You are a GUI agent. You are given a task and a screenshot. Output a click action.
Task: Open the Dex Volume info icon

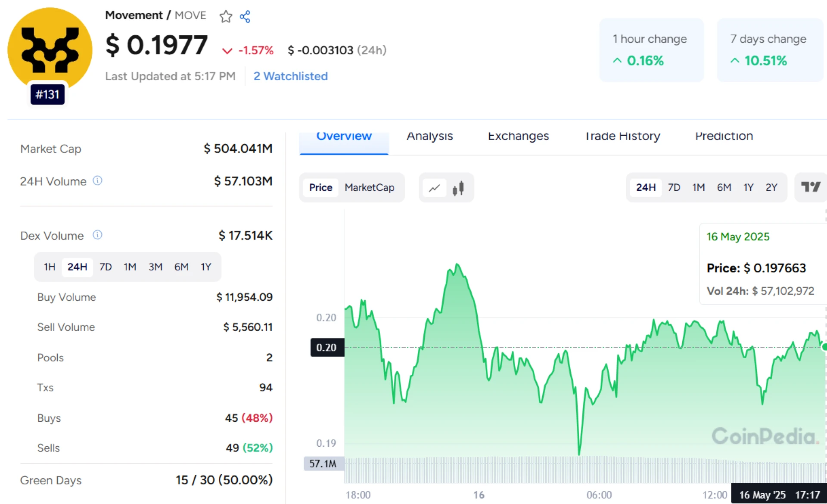click(x=98, y=235)
